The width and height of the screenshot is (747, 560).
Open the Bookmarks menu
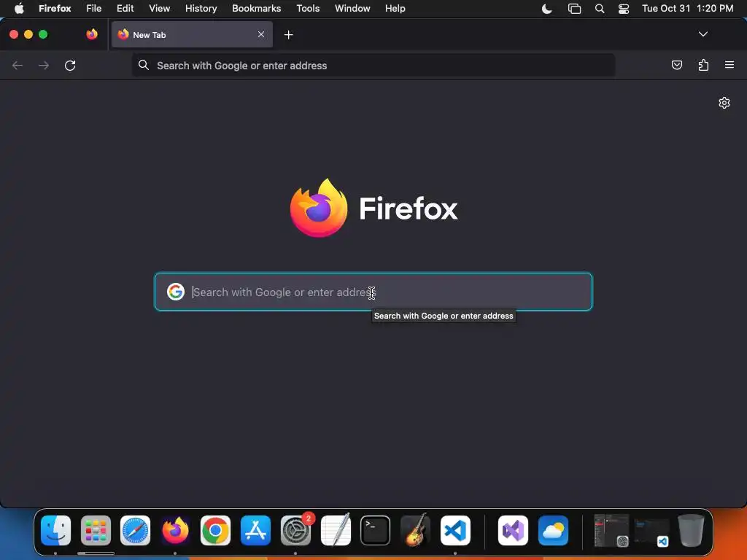point(256,8)
